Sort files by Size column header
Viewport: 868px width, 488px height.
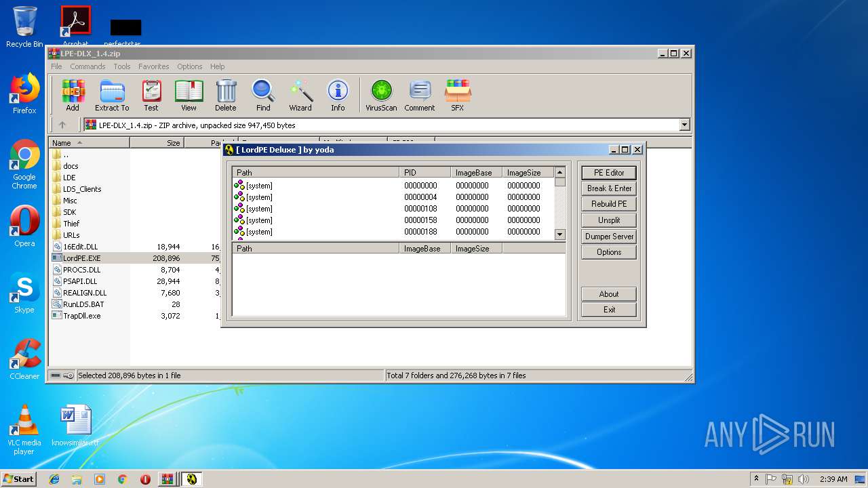[157, 143]
